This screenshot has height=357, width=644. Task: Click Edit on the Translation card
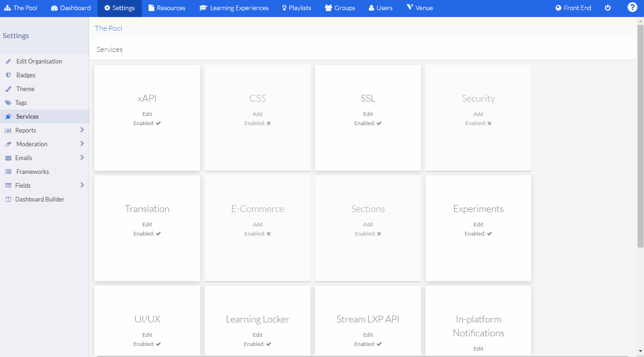(x=147, y=224)
